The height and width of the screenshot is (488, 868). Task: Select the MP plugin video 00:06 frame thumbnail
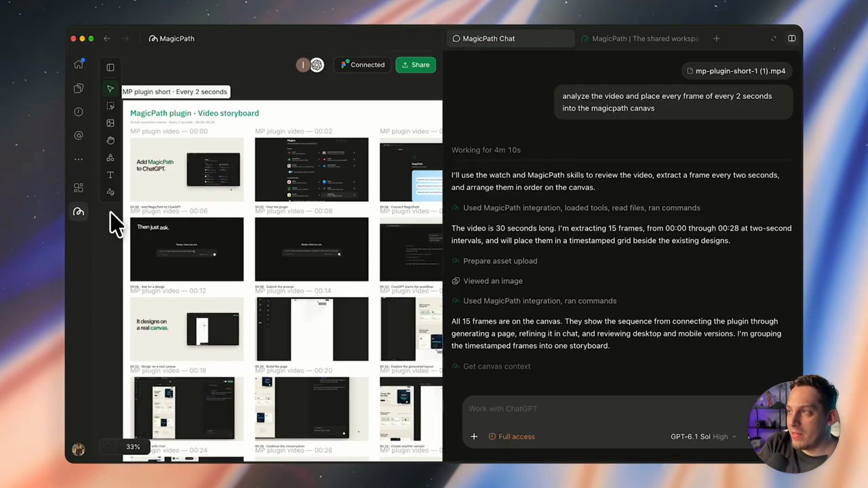(x=186, y=249)
